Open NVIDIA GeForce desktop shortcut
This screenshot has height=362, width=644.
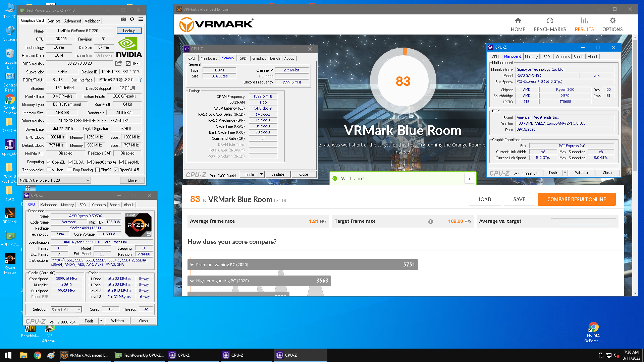click(593, 333)
